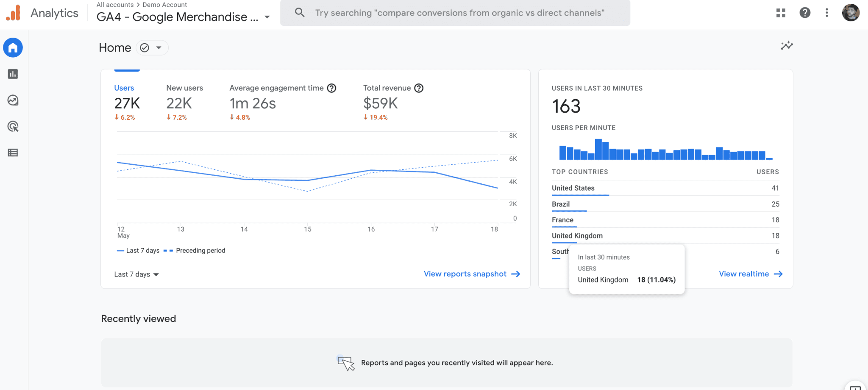Screen dimensions: 868x390
Task: Click United Kingdom 18 (11.04%) tooltip value
Action: click(656, 280)
